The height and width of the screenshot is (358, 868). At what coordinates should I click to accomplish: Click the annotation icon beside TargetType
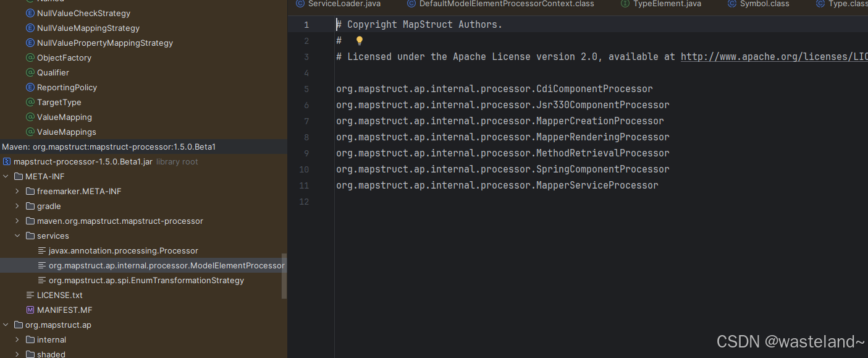(x=30, y=102)
